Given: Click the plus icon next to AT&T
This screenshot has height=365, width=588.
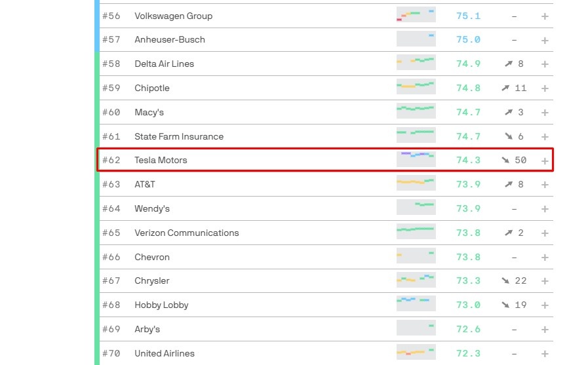Looking at the screenshot, I should pos(545,185).
